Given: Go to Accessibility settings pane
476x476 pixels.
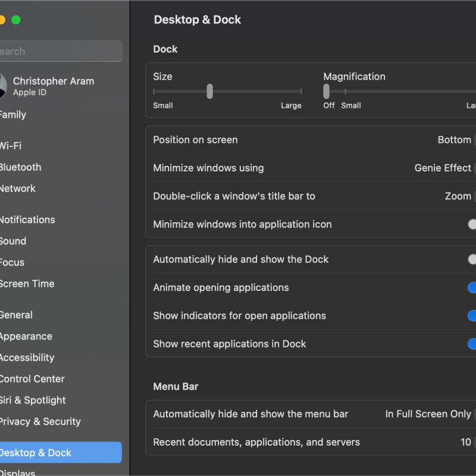Looking at the screenshot, I should click(x=27, y=358).
